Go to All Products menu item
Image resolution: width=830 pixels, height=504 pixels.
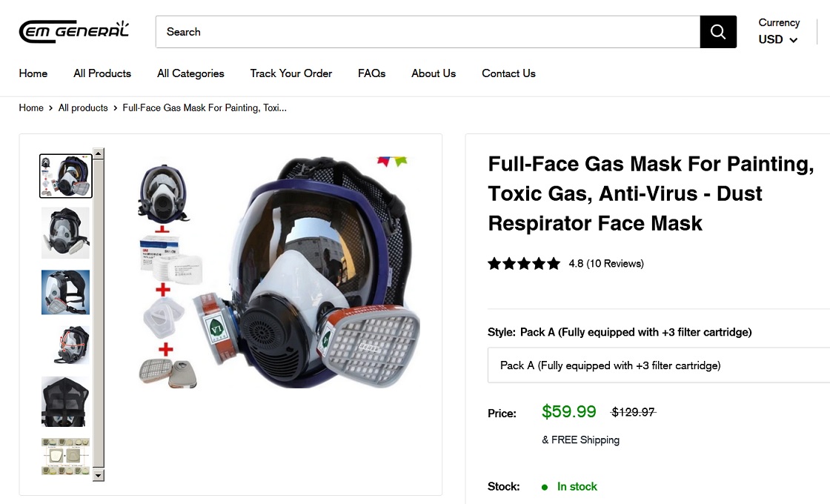[x=102, y=73]
